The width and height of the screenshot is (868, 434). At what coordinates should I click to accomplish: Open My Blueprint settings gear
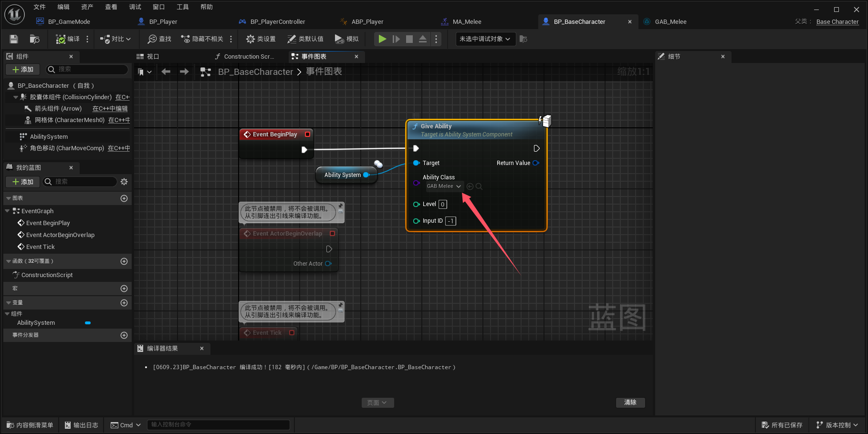click(124, 182)
